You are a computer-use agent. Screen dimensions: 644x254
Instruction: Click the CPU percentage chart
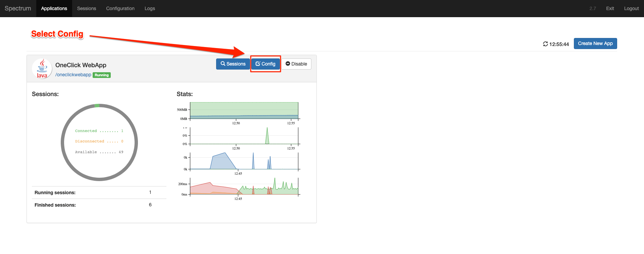pyautogui.click(x=244, y=136)
